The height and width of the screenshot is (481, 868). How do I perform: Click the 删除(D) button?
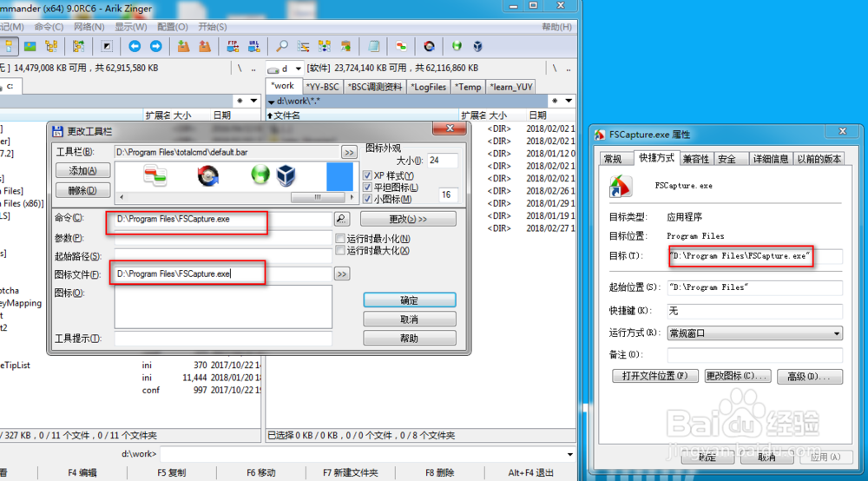[82, 190]
